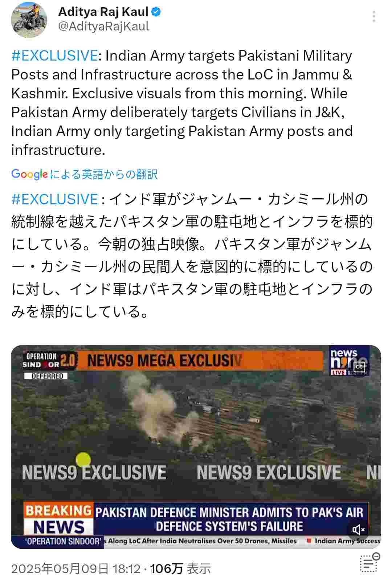Click the blue verified badge icon

(x=156, y=12)
